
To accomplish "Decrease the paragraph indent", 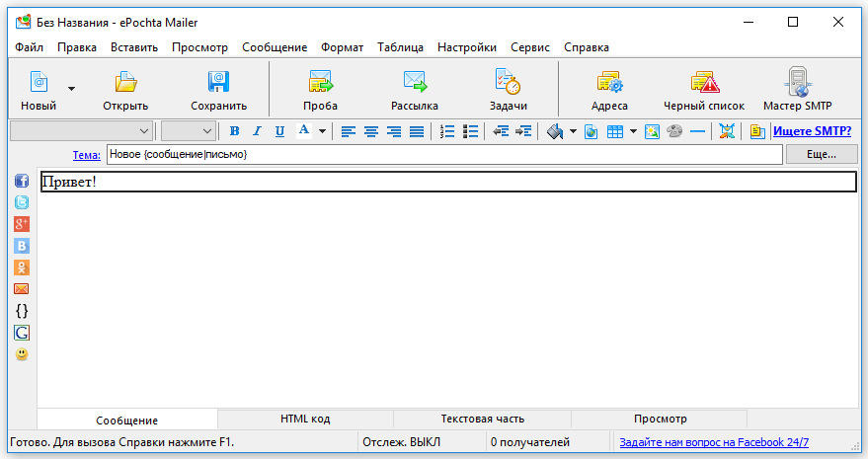I will coord(501,131).
